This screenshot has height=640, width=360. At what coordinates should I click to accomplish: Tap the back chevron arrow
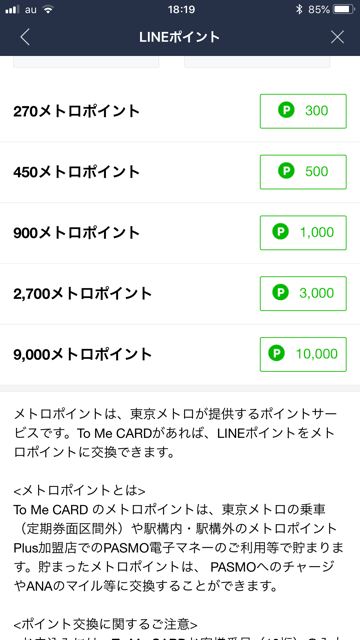pyautogui.click(x=25, y=37)
